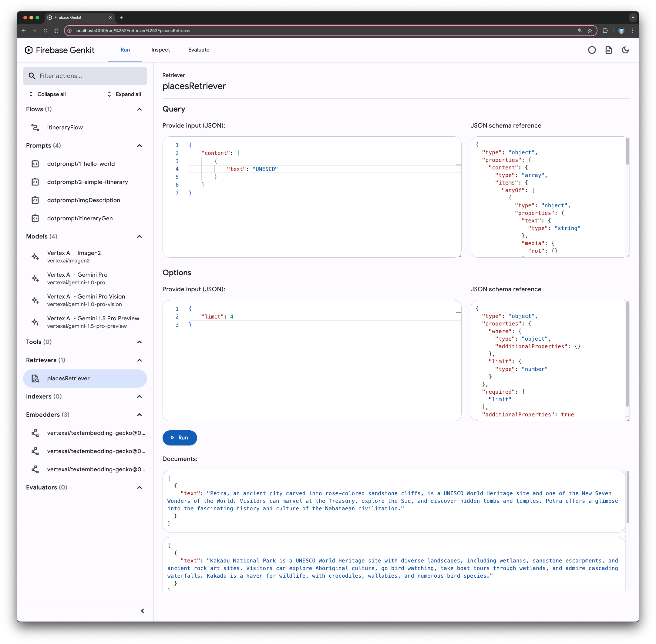The width and height of the screenshot is (656, 644).
Task: Bookmark this page with the star icon
Action: pyautogui.click(x=590, y=30)
